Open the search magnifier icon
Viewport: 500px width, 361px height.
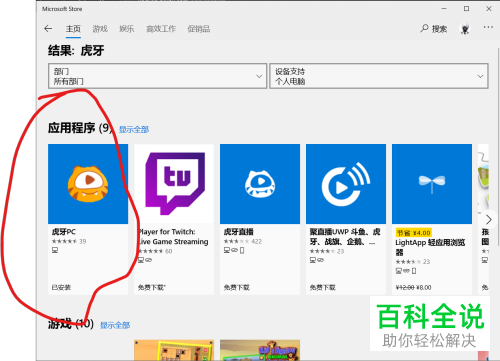pyautogui.click(x=424, y=28)
